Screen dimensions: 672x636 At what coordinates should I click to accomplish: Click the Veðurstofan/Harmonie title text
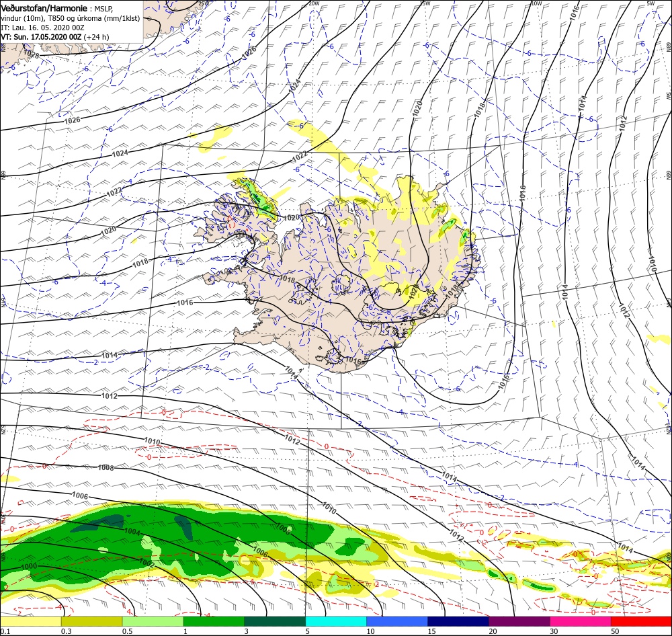point(44,9)
